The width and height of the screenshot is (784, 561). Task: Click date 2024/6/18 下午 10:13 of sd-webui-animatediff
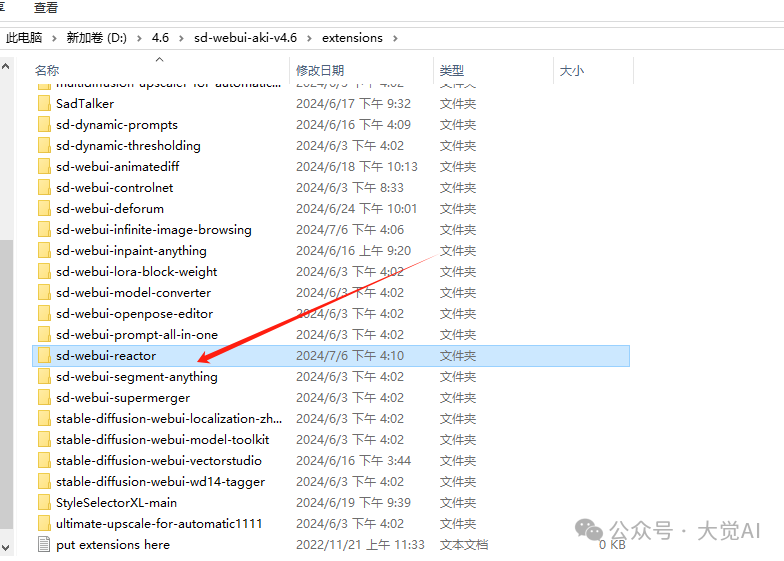357,166
